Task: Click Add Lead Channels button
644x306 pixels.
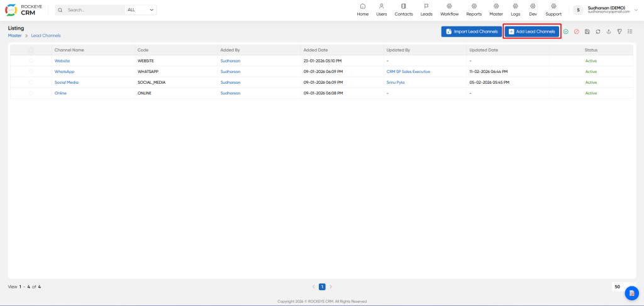Action: 532,31
